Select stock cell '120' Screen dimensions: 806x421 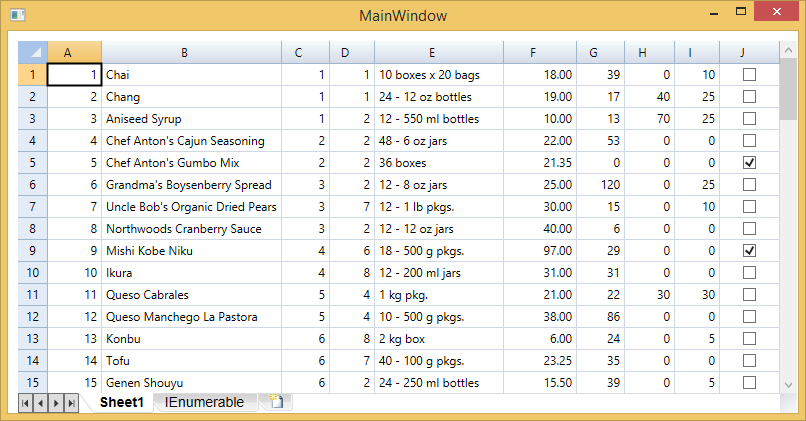600,185
